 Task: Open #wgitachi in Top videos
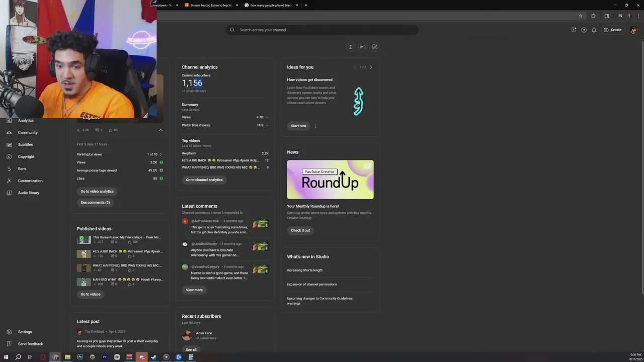[x=189, y=153]
